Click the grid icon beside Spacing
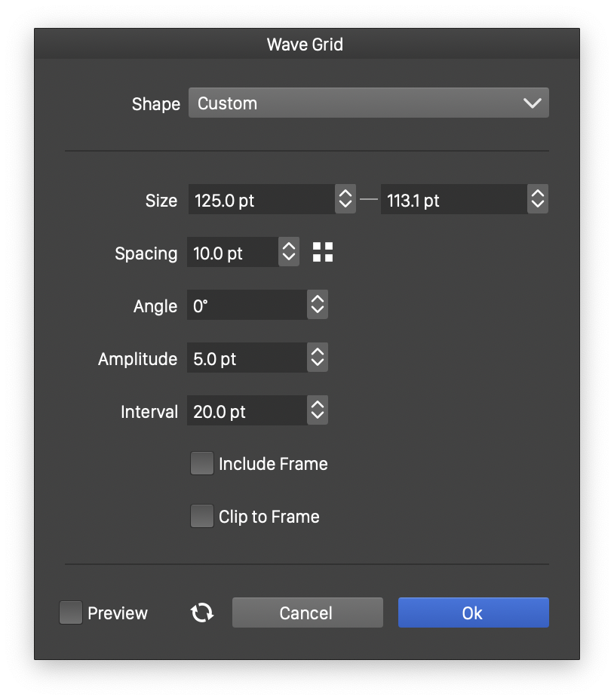This screenshot has height=700, width=614. click(323, 253)
